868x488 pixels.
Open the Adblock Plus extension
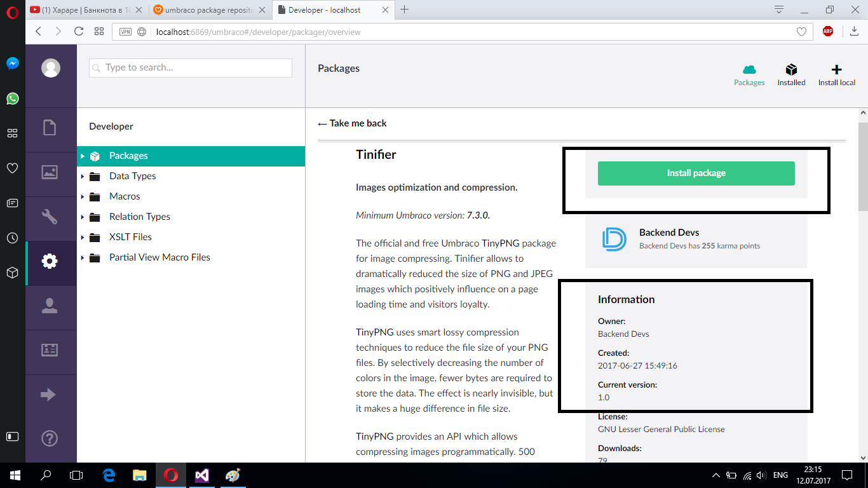(827, 31)
